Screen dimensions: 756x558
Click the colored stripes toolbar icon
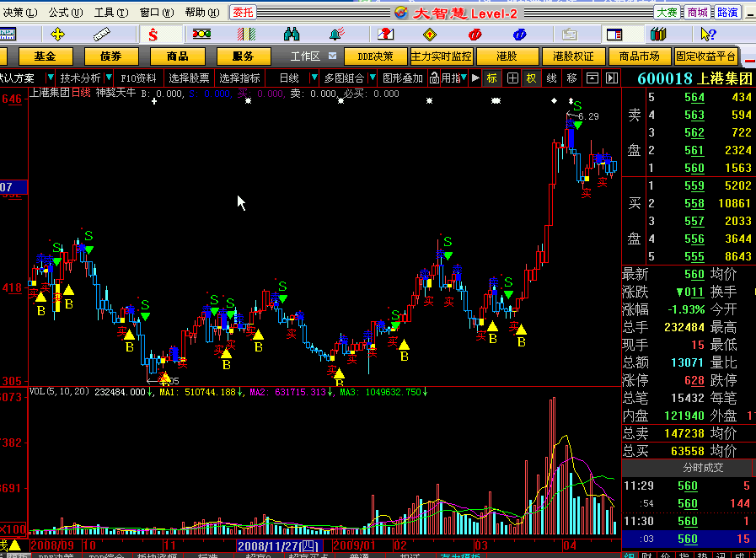[x=246, y=35]
